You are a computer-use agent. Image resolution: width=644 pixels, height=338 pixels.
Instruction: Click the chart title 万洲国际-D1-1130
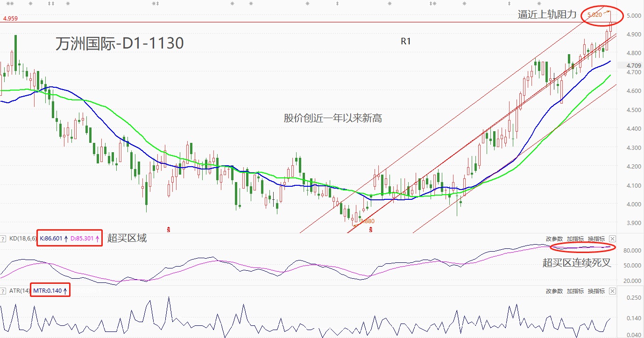[x=120, y=43]
